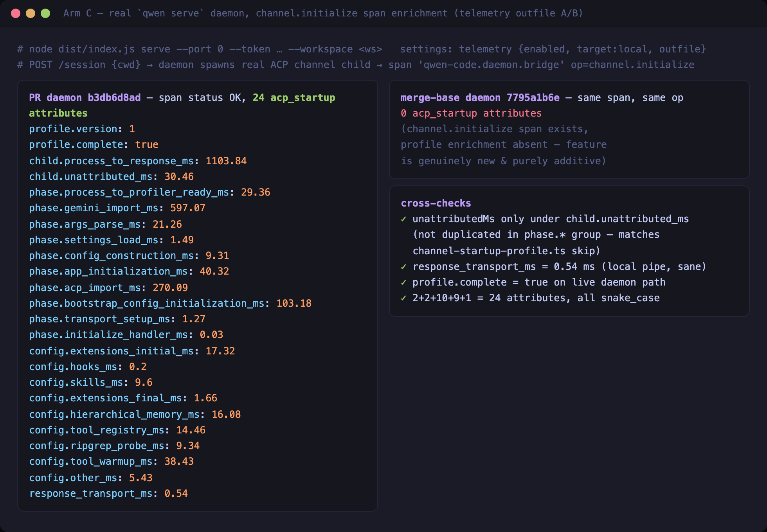Click 'config.tool_registry_ms: 14.46'
The height and width of the screenshot is (532, 767).
pyautogui.click(x=117, y=430)
